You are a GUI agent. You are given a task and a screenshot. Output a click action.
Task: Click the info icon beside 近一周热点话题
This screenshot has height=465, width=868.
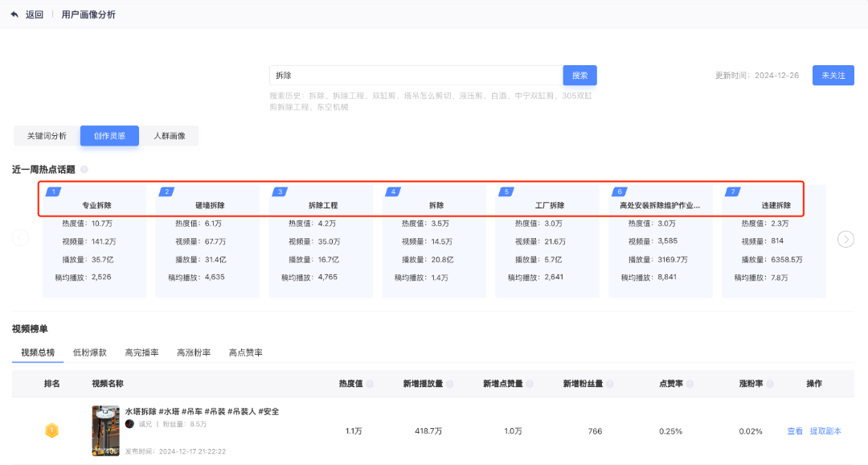[84, 170]
